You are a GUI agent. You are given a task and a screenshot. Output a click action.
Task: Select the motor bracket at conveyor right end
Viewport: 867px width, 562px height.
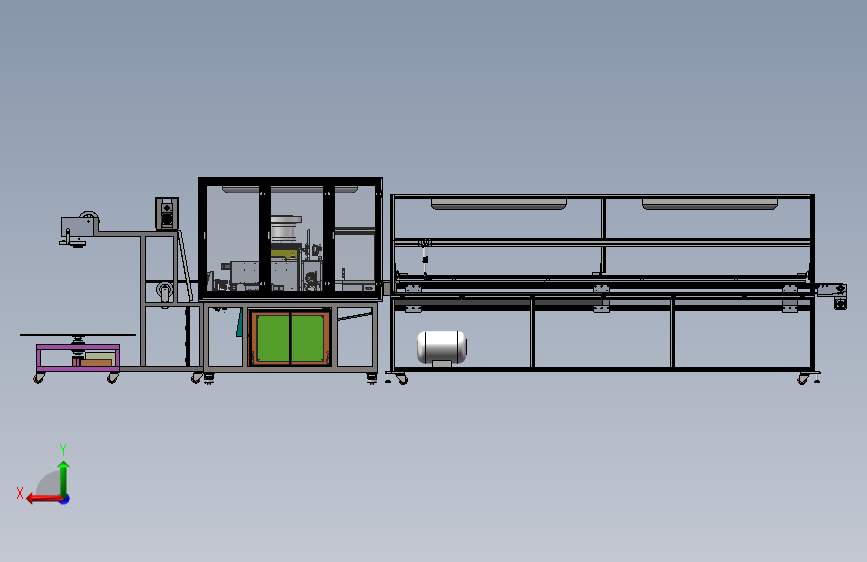point(833,296)
